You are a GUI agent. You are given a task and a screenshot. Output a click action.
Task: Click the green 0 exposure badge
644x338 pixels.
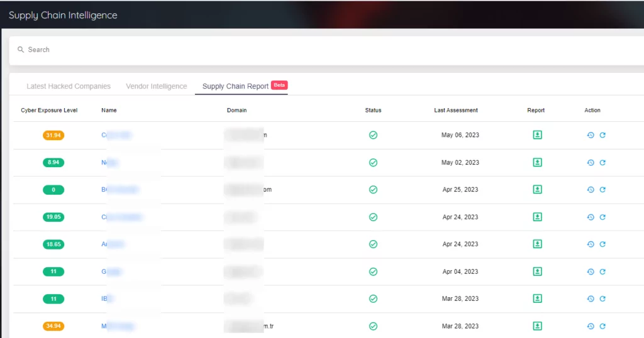[x=53, y=190]
